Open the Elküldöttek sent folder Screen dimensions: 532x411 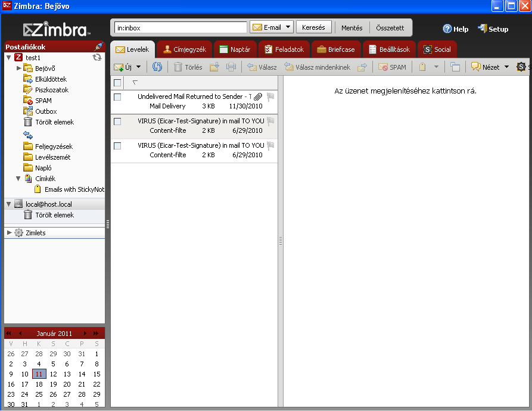(45, 79)
